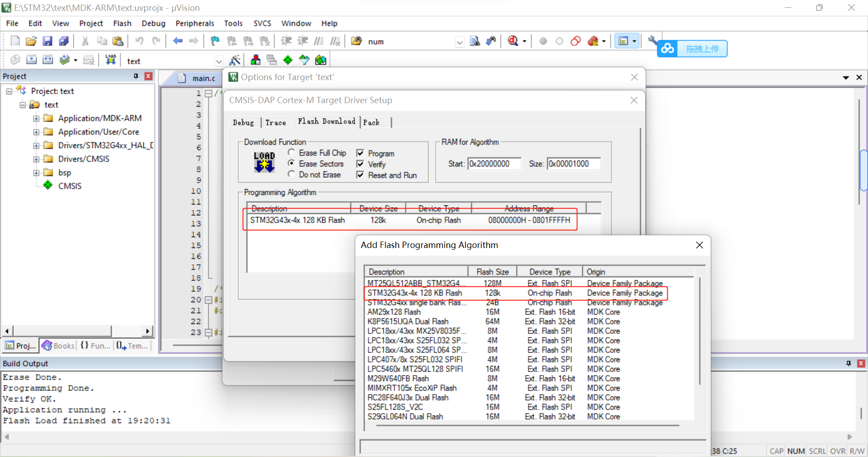Click the Save toolbar icon
Screen dimensions: 868x457
47,41
